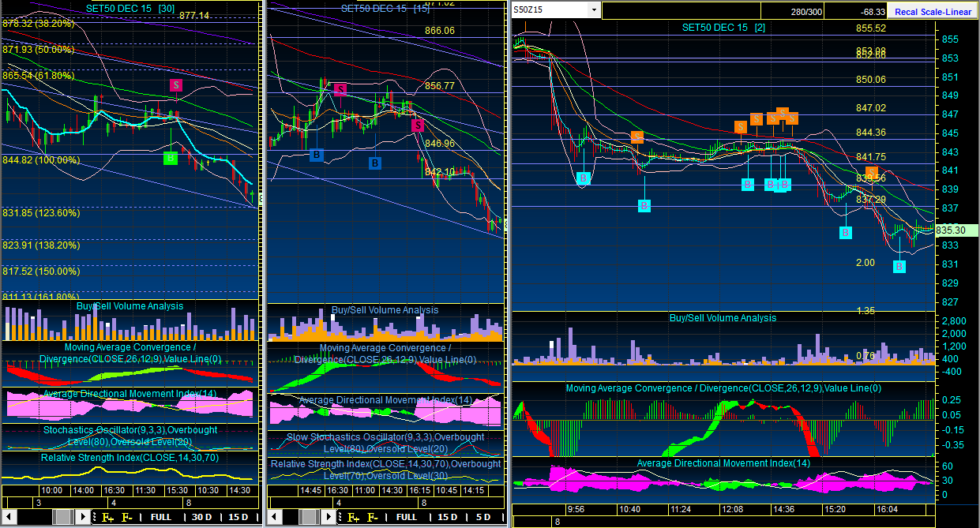Viewport: 980px width, 528px height.
Task: Click the Recal Scale-Linear button
Action: [x=933, y=13]
